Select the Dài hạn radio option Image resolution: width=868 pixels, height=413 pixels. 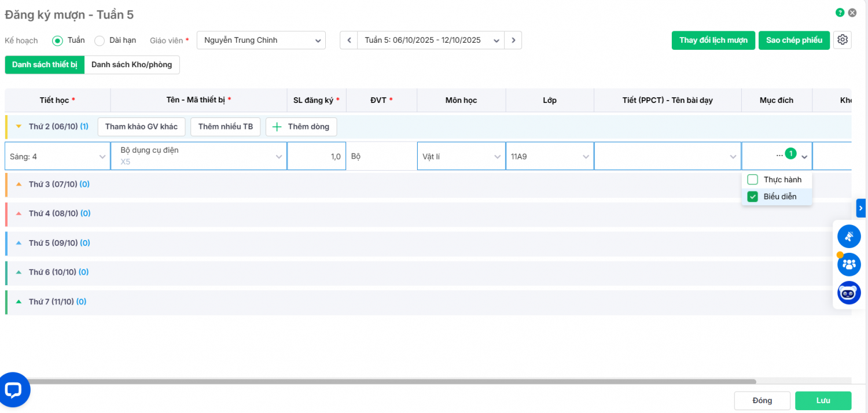coord(100,40)
